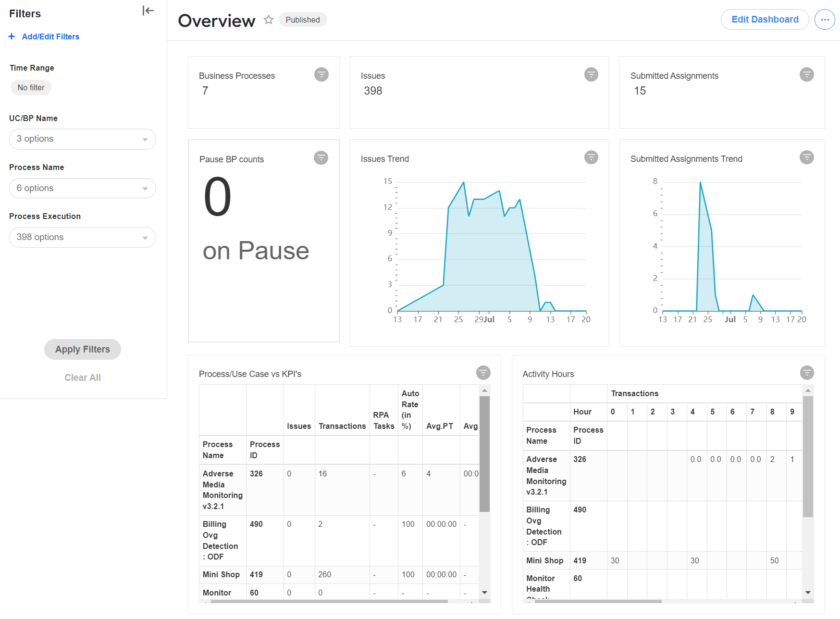Click the Edit Dashboard button
Screen dimensions: 840x619
coord(765,20)
